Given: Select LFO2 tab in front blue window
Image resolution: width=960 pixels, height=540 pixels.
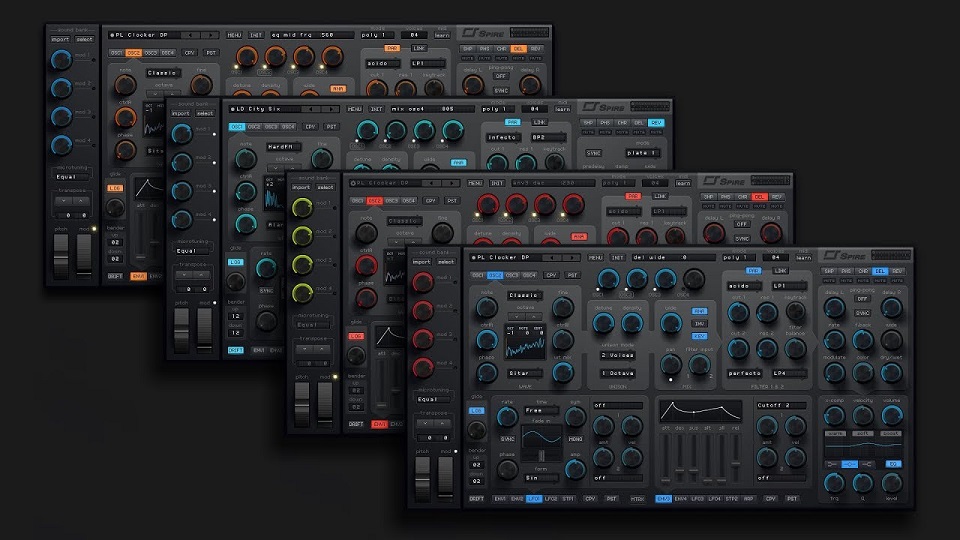Looking at the screenshot, I should tap(551, 499).
